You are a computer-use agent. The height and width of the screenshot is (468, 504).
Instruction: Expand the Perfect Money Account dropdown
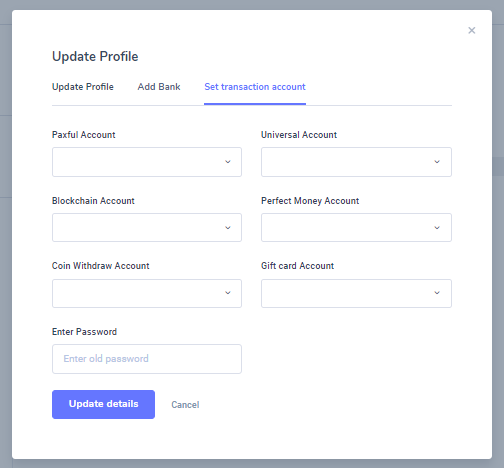click(356, 227)
